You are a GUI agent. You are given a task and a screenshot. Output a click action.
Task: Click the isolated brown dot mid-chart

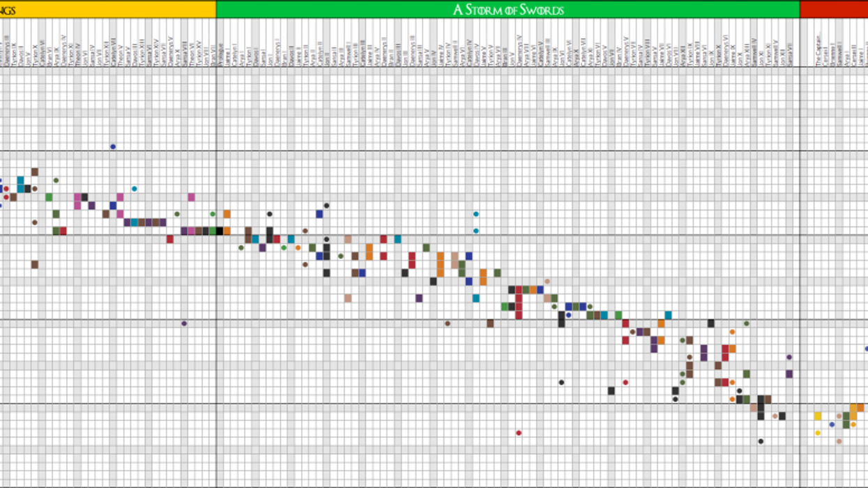click(x=448, y=323)
